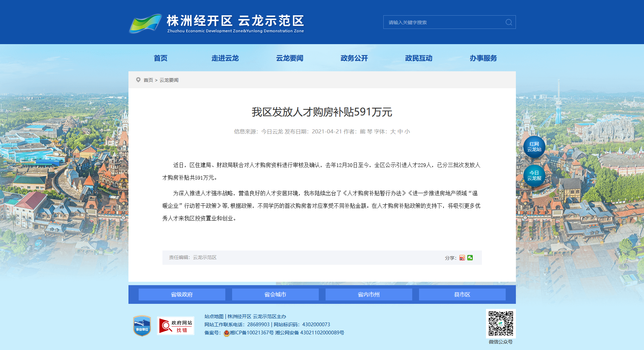Set font size to 小
Image resolution: width=644 pixels, height=350 pixels.
(407, 132)
